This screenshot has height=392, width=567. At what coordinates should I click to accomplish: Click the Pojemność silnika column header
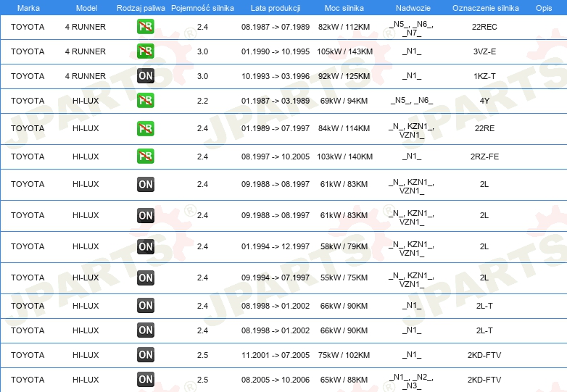(202, 8)
